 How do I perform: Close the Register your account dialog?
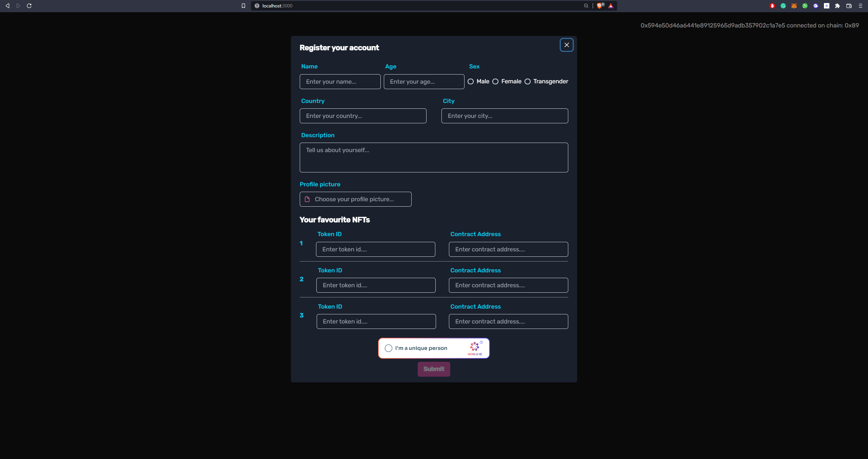(x=567, y=45)
